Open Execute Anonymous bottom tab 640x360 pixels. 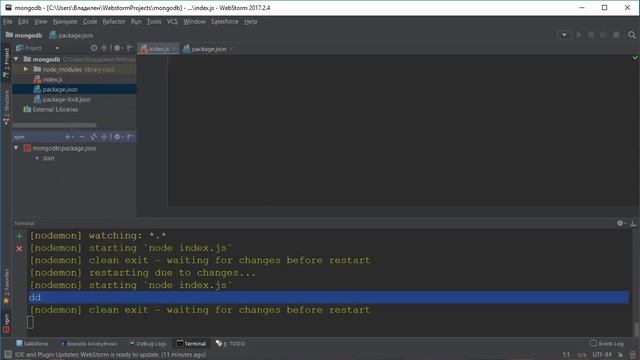[x=89, y=344]
